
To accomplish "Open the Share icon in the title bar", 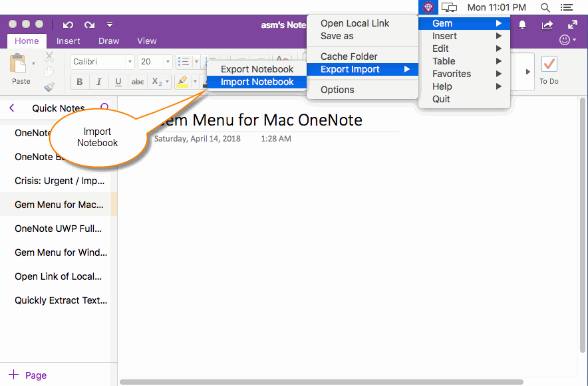I will pos(547,24).
